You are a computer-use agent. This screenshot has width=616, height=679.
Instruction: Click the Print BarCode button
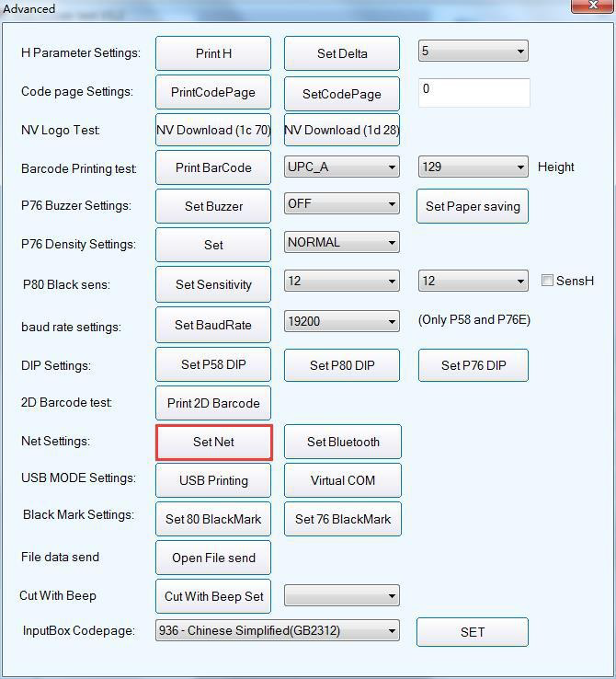tap(213, 167)
